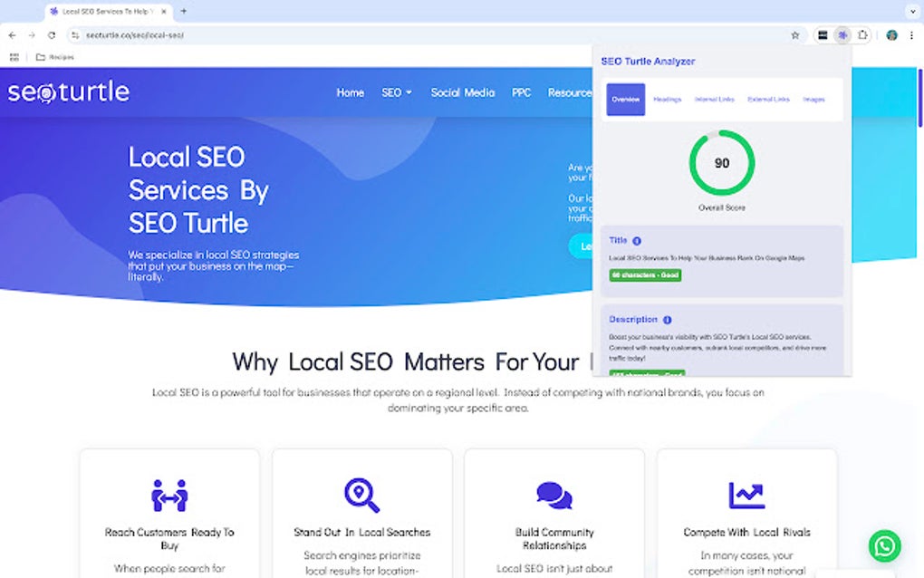Open the Chrome profile avatar
Screen dimensions: 924x578
[892, 34]
